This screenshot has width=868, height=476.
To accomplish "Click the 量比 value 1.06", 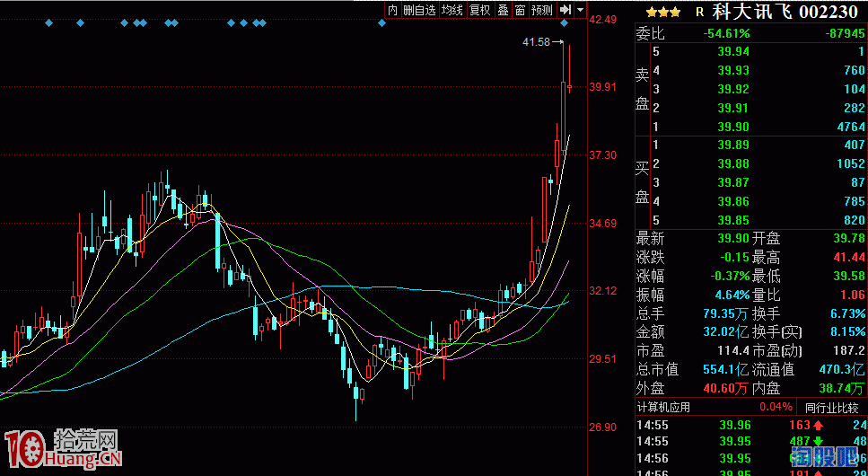I will (853, 295).
